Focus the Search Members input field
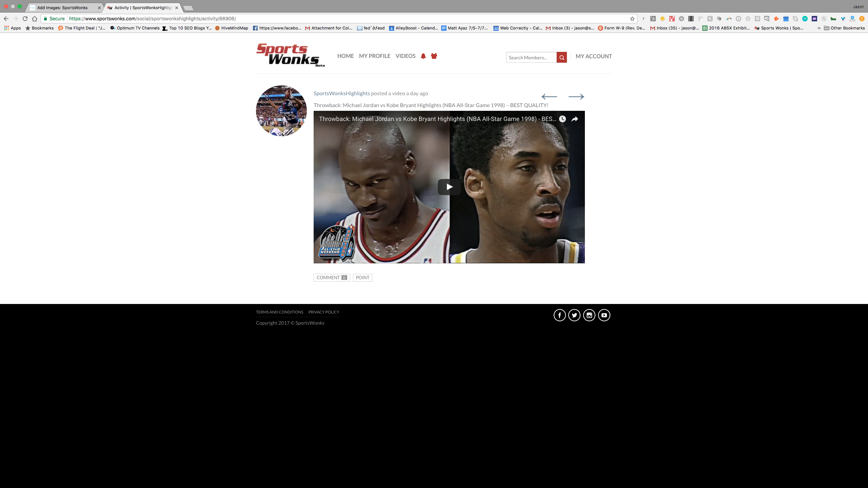 (531, 58)
